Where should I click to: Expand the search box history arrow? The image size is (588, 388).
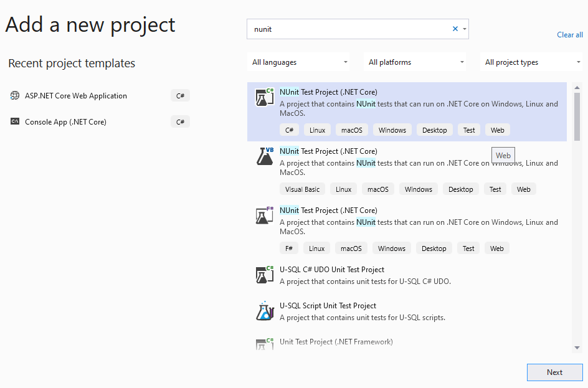[465, 29]
